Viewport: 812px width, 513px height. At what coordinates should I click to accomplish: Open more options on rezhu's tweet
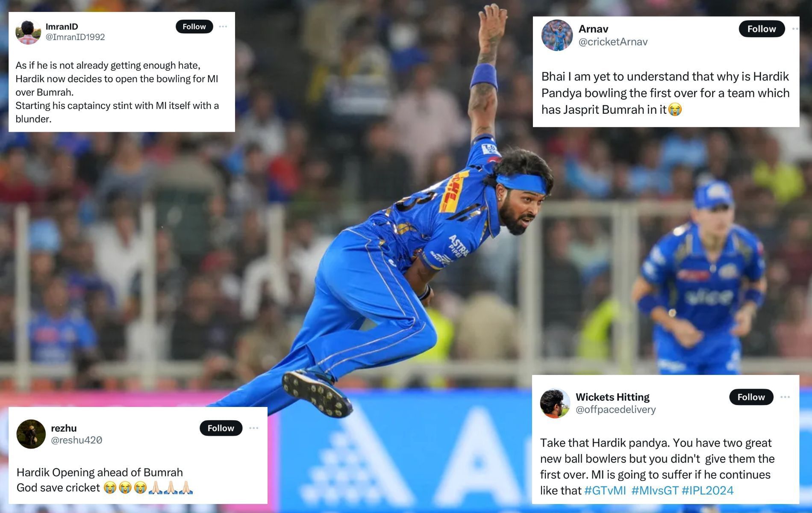tap(254, 428)
